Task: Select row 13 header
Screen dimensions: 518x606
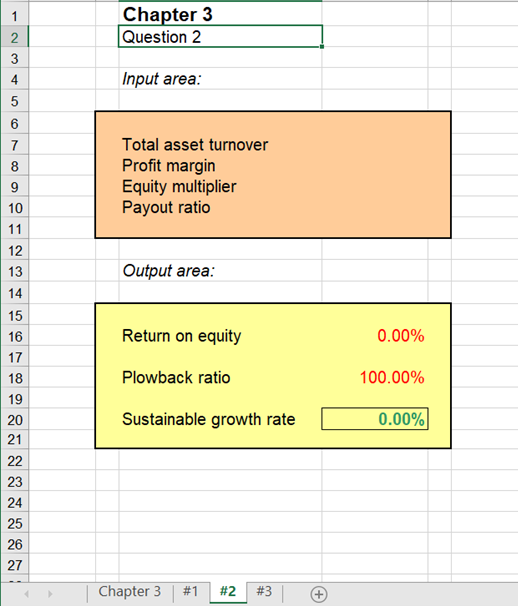Action: point(14,272)
